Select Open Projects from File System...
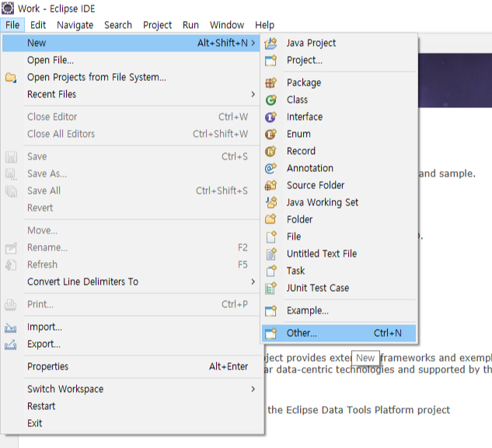The width and height of the screenshot is (492, 448). (x=131, y=77)
